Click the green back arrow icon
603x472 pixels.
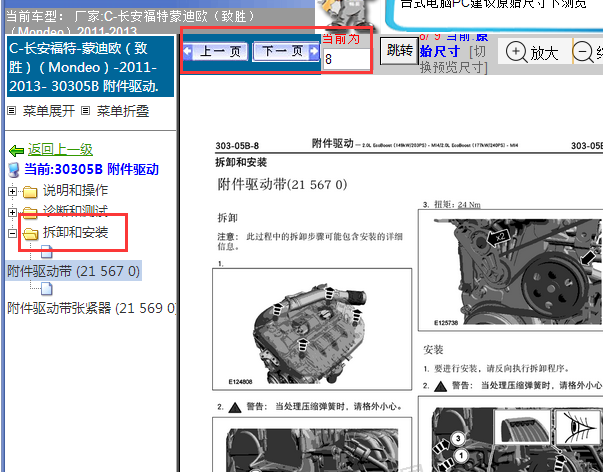tap(17, 150)
